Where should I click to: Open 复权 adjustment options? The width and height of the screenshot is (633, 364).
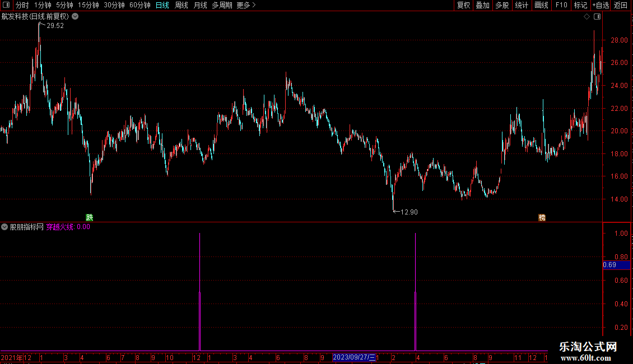click(x=463, y=5)
